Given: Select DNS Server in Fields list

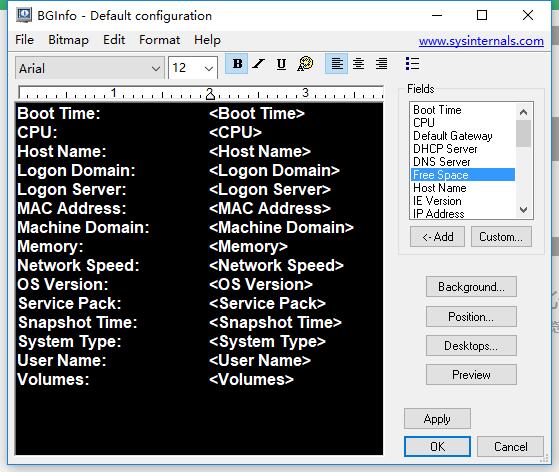Looking at the screenshot, I should [x=463, y=162].
